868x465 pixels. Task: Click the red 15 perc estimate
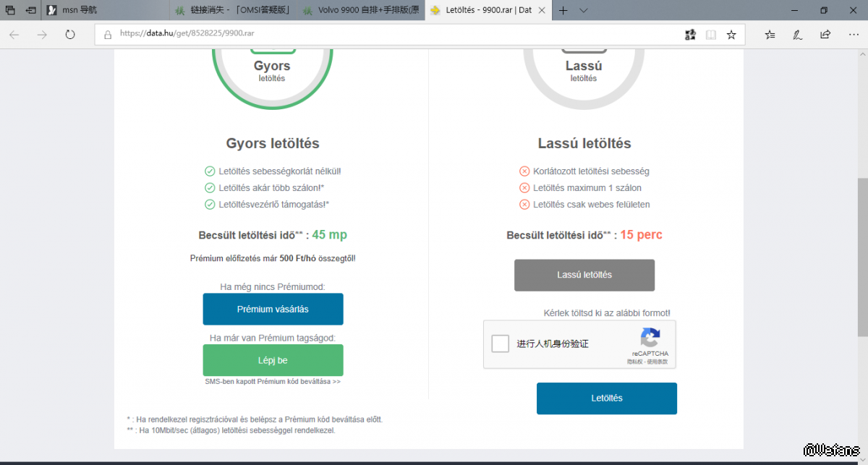coord(641,235)
